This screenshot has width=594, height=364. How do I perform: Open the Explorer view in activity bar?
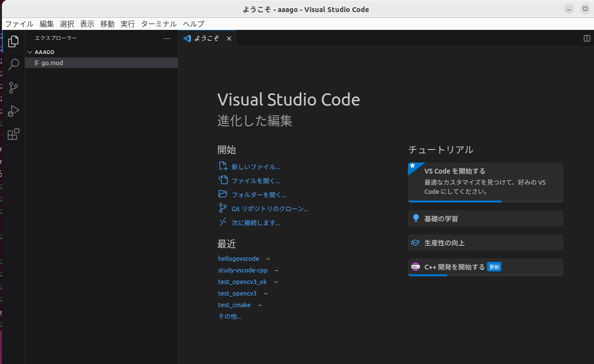click(13, 41)
